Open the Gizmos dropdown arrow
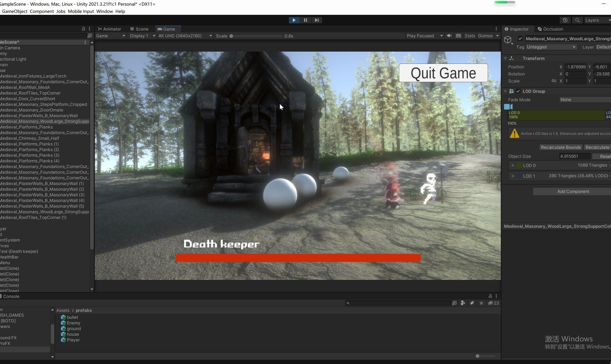Screen dimensions: 611x364 pyautogui.click(x=497, y=36)
